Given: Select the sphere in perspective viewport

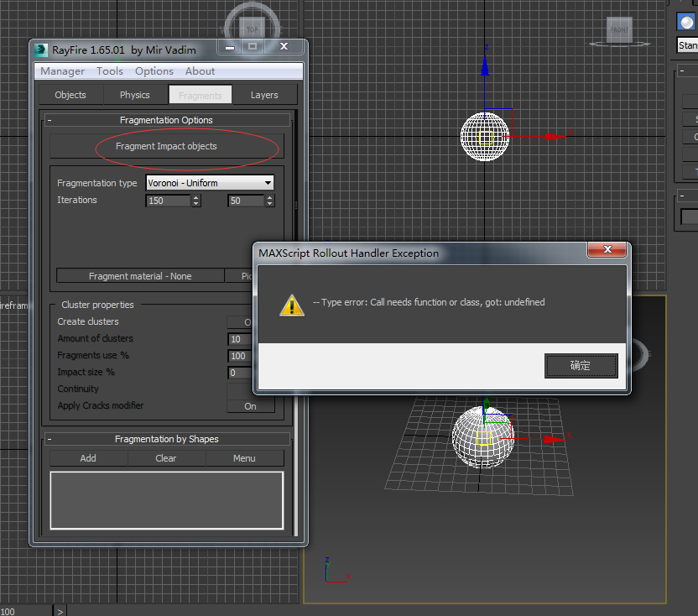Looking at the screenshot, I should coord(483,437).
